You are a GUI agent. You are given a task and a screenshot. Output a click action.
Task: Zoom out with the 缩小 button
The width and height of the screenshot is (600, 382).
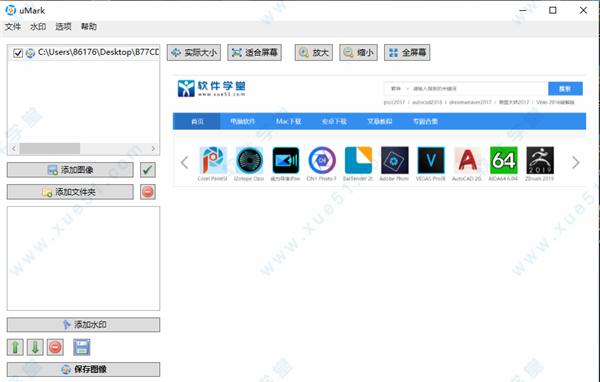click(x=358, y=52)
